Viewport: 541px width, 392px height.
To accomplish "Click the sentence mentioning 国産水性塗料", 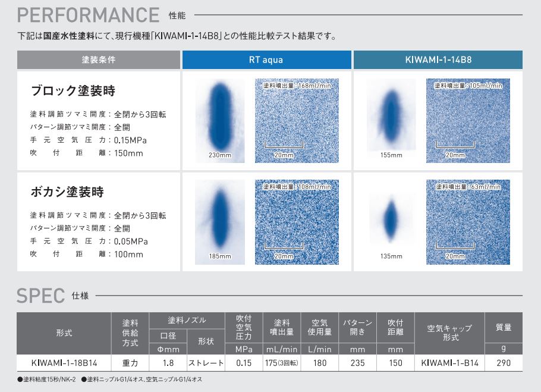I will [177, 36].
